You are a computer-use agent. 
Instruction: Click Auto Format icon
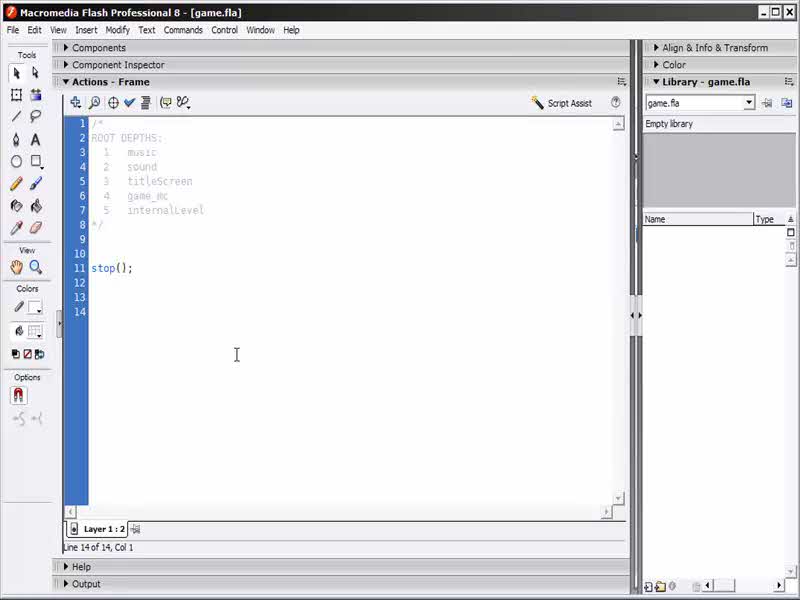tap(146, 103)
